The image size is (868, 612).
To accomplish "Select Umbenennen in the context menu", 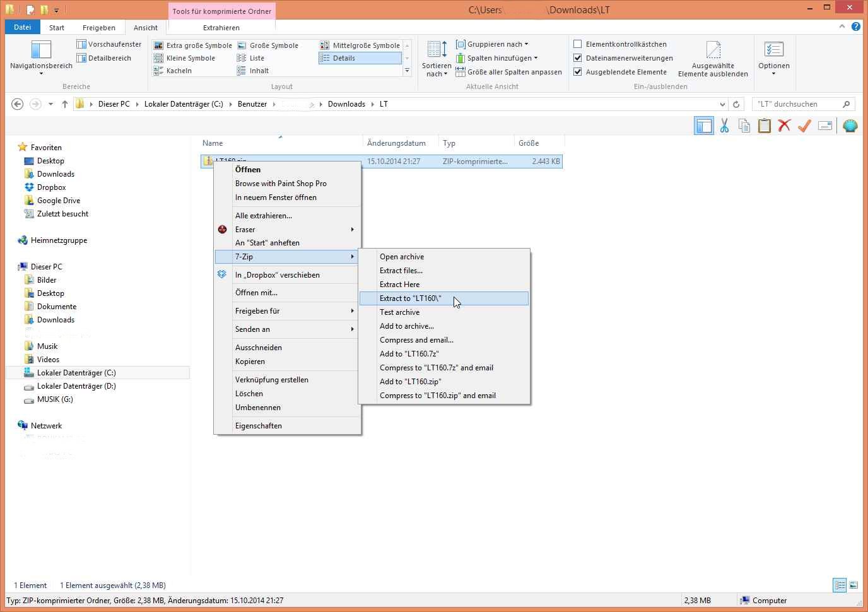I will [288, 408].
